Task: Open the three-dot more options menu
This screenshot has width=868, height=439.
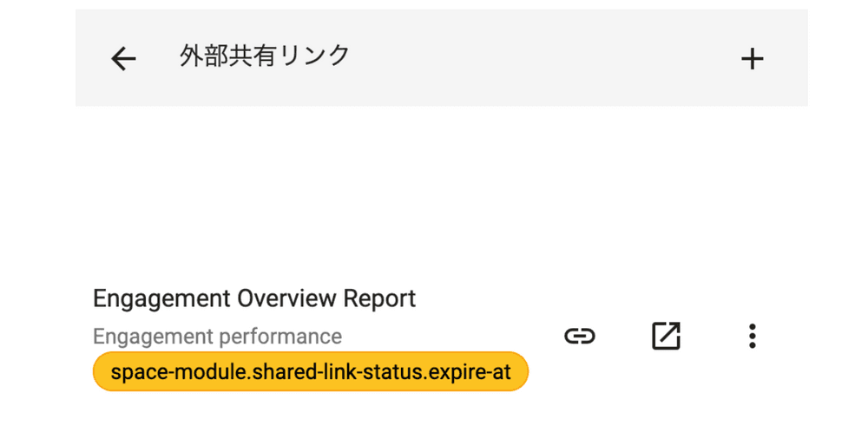Action: click(752, 336)
